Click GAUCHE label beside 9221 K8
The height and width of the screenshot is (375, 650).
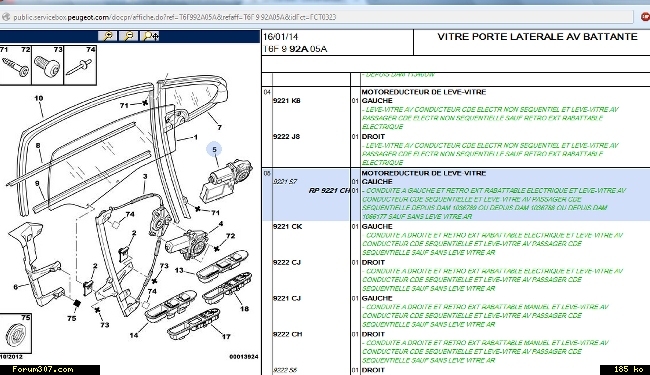click(377, 101)
